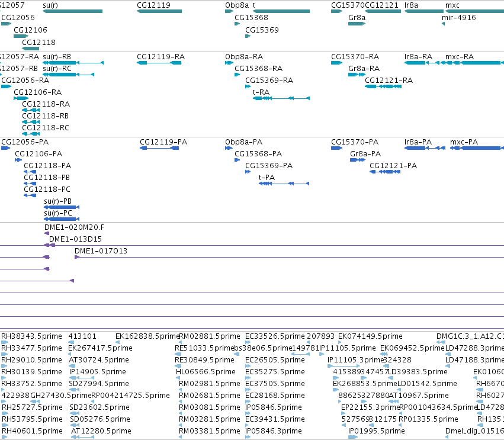Open the Obp8a-RA transcript label

[244, 57]
